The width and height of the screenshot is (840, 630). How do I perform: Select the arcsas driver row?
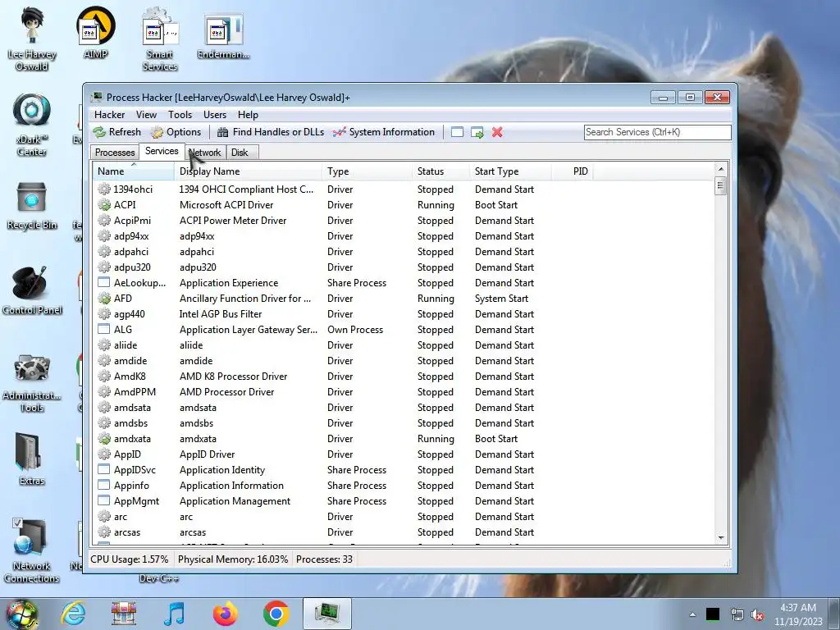(404, 532)
